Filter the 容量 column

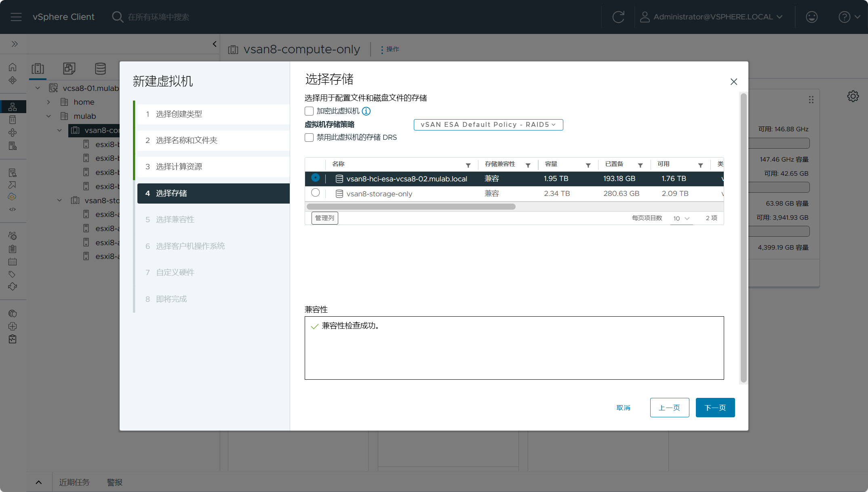[x=588, y=165]
